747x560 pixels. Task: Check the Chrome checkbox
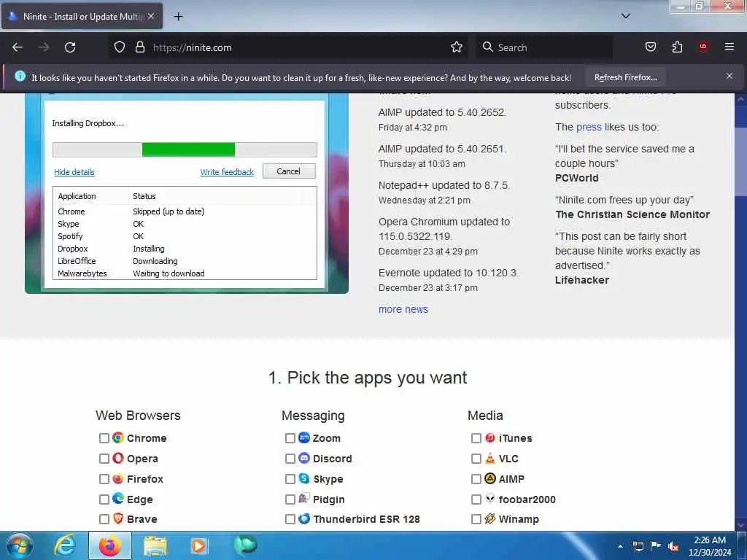pos(104,438)
